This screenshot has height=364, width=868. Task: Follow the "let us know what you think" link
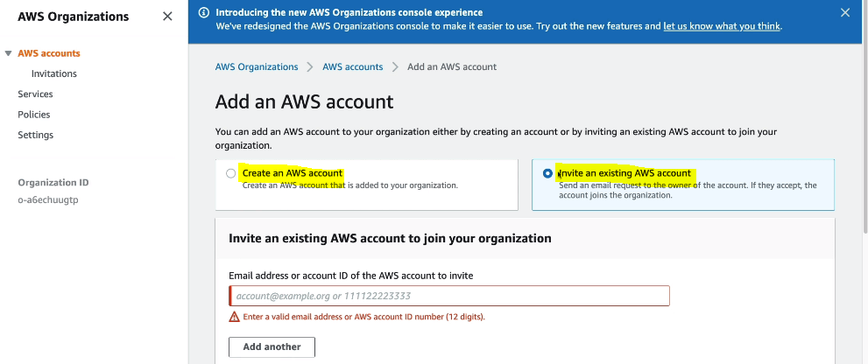click(721, 26)
